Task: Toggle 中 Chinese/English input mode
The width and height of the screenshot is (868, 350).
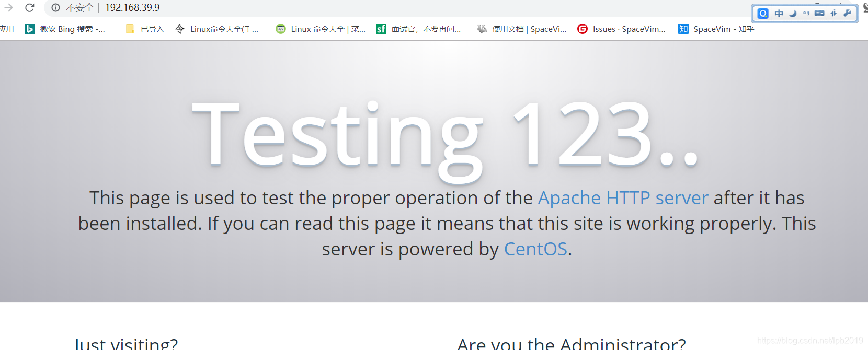Action: (x=779, y=14)
